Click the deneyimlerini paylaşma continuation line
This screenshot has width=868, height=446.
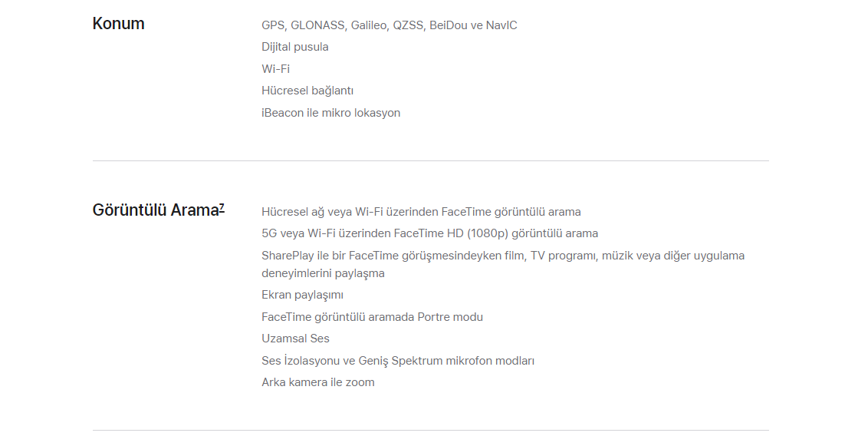point(323,274)
